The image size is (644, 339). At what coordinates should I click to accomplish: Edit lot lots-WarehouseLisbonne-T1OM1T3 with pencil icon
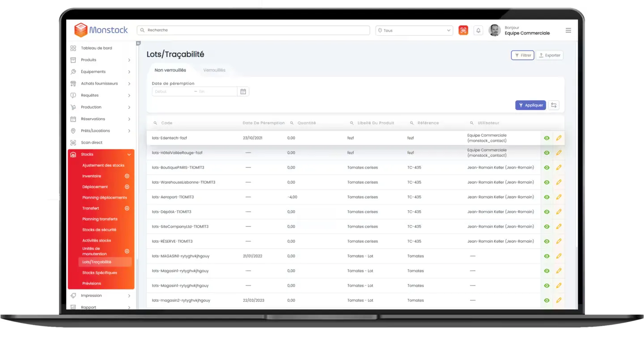(x=559, y=182)
